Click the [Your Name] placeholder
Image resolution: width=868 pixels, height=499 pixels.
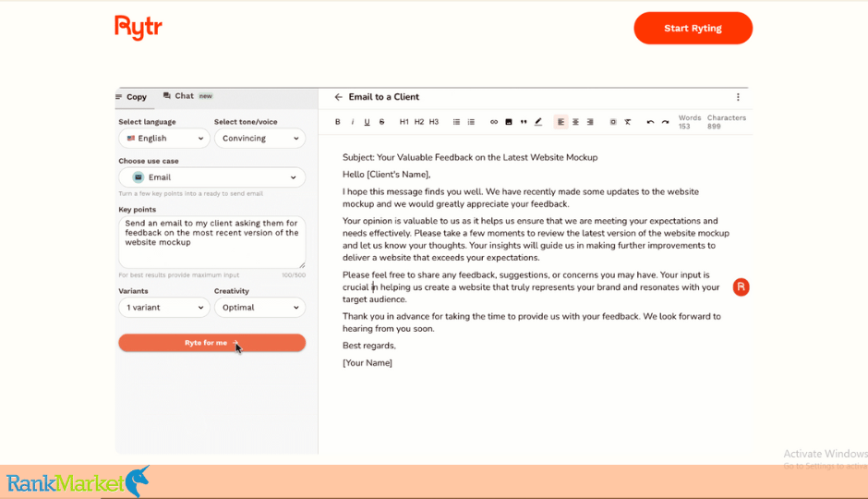pos(368,363)
